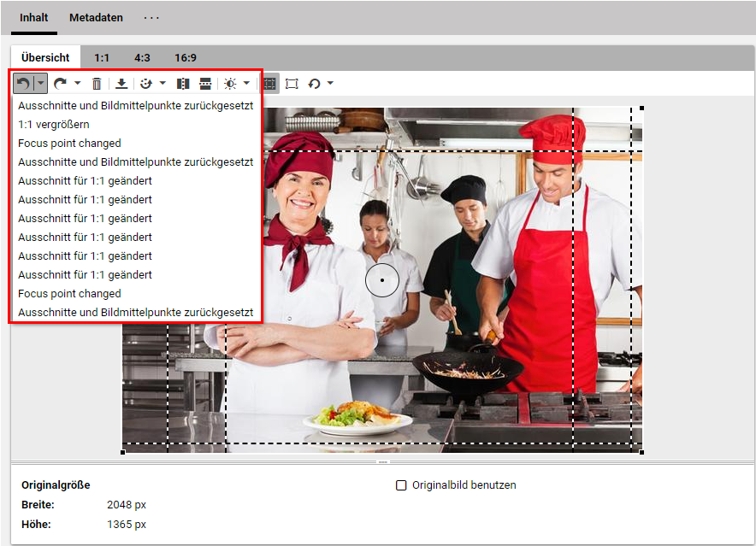Click the crop selection rectangle icon
Screen dimensions: 756x546
click(x=292, y=84)
